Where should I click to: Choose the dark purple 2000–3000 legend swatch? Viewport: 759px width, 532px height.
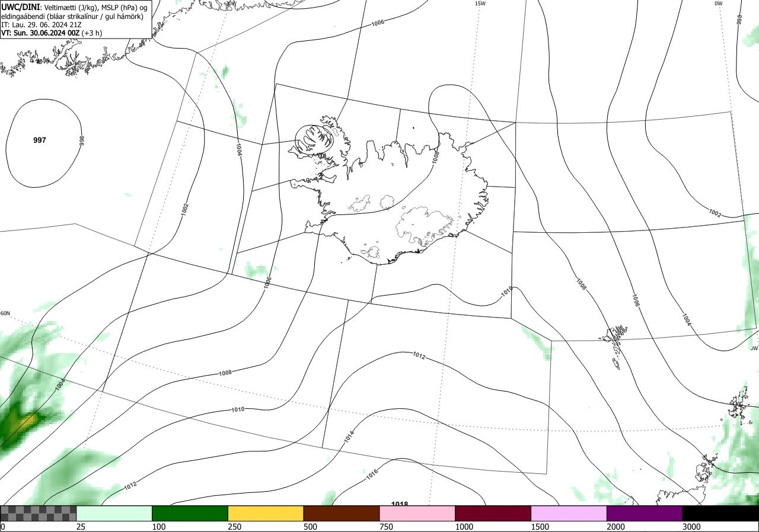coord(645,513)
